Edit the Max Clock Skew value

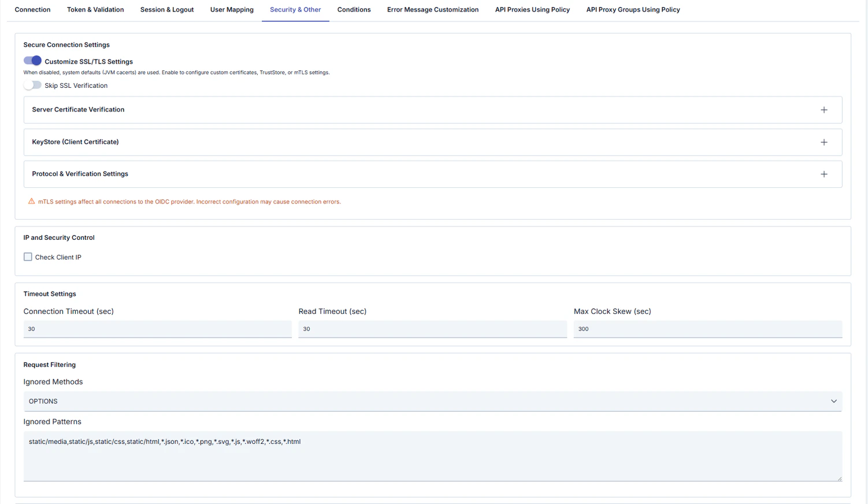pyautogui.click(x=707, y=328)
